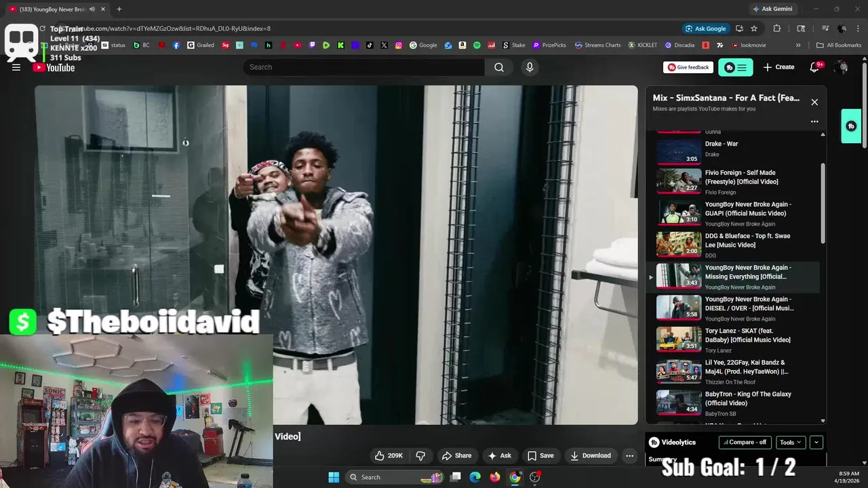This screenshot has height=488, width=868.
Task: Open the Instagram bookmark icon
Action: [399, 45]
